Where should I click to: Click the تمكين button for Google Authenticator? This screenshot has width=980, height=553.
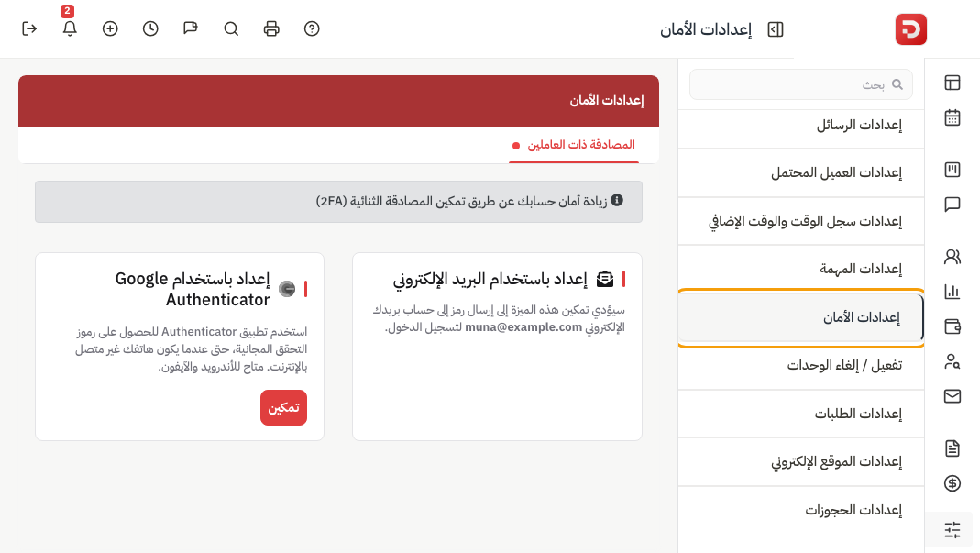click(x=284, y=407)
